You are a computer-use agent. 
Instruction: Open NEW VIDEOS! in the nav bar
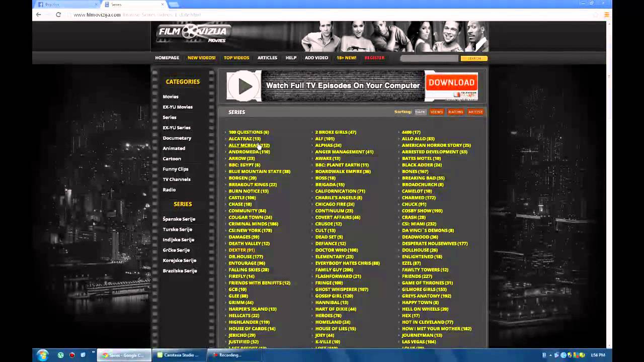(x=201, y=58)
